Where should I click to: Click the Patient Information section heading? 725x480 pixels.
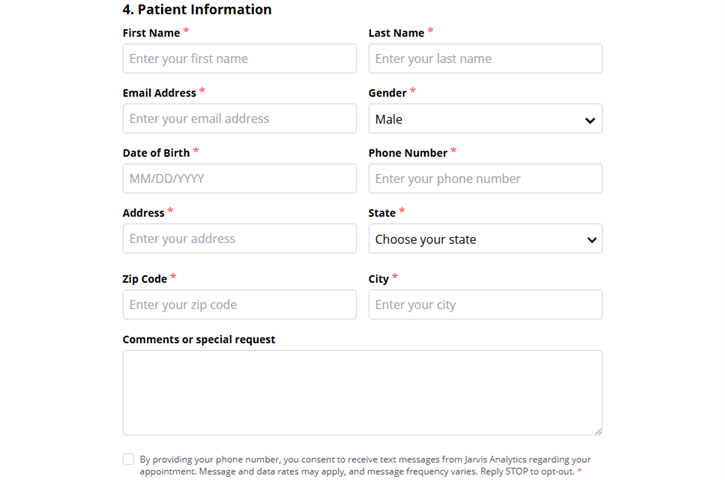point(197,10)
